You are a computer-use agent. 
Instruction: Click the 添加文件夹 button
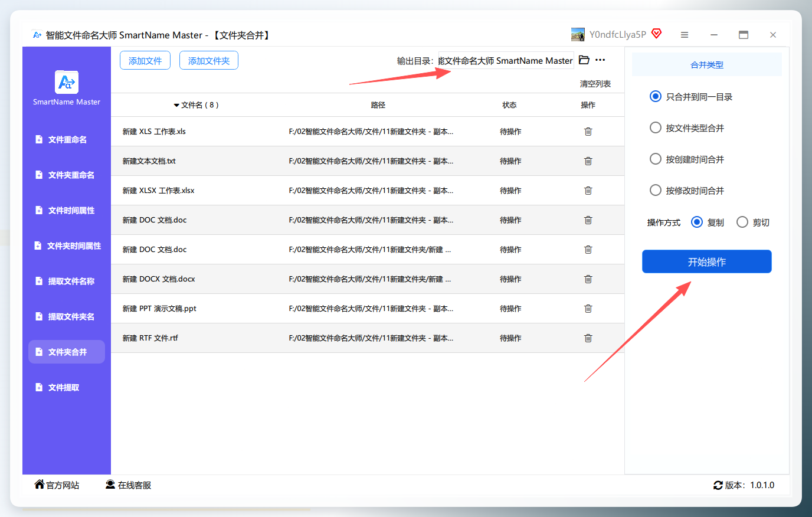point(209,60)
